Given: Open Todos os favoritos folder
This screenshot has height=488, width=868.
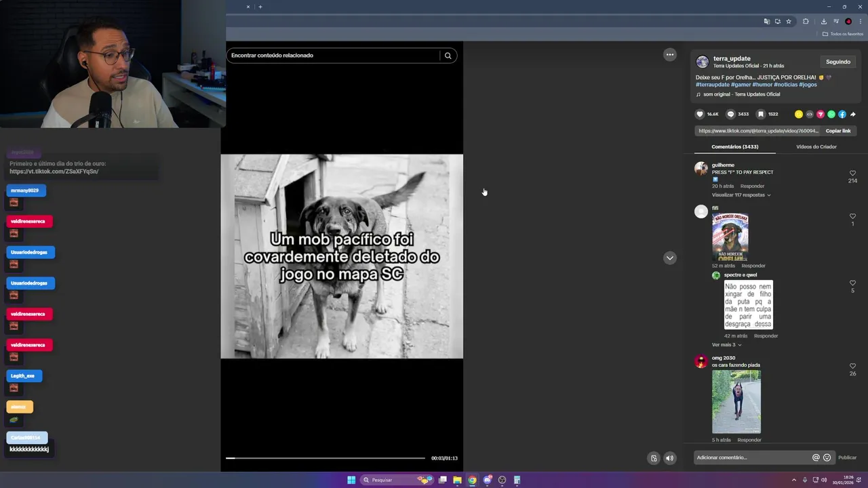Looking at the screenshot, I should click(843, 34).
